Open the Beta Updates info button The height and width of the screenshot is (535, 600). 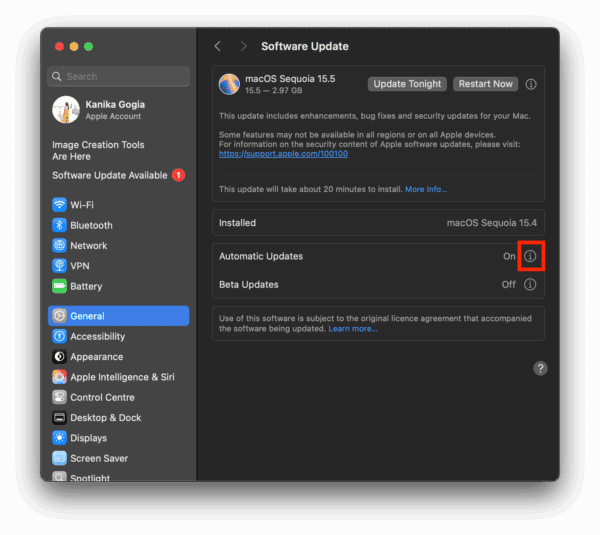click(530, 285)
